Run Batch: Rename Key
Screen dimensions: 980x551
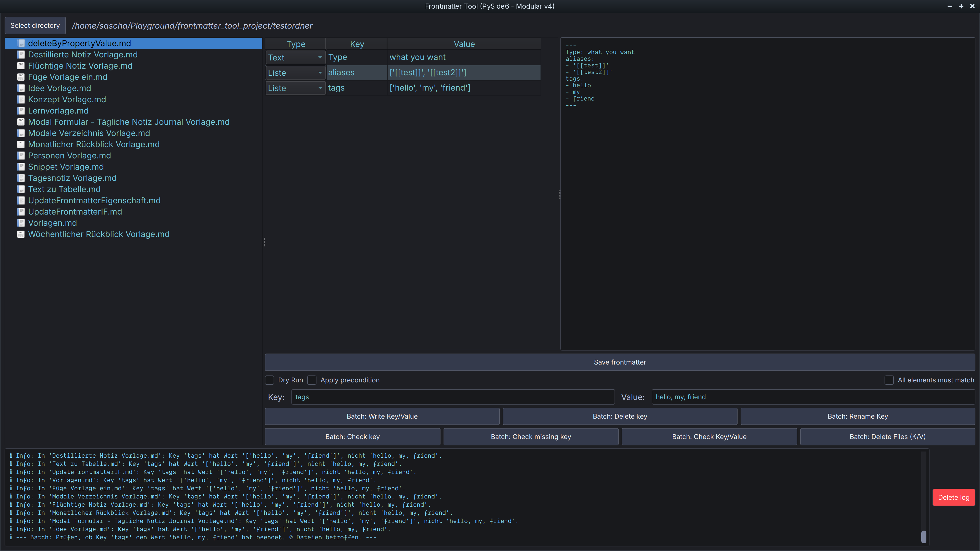[x=857, y=416]
